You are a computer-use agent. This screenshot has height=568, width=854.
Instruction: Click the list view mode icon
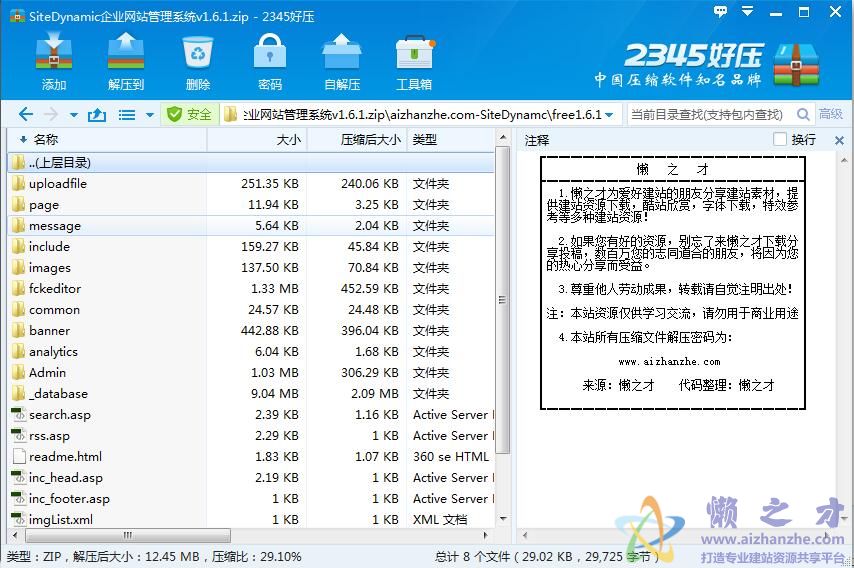[x=127, y=115]
